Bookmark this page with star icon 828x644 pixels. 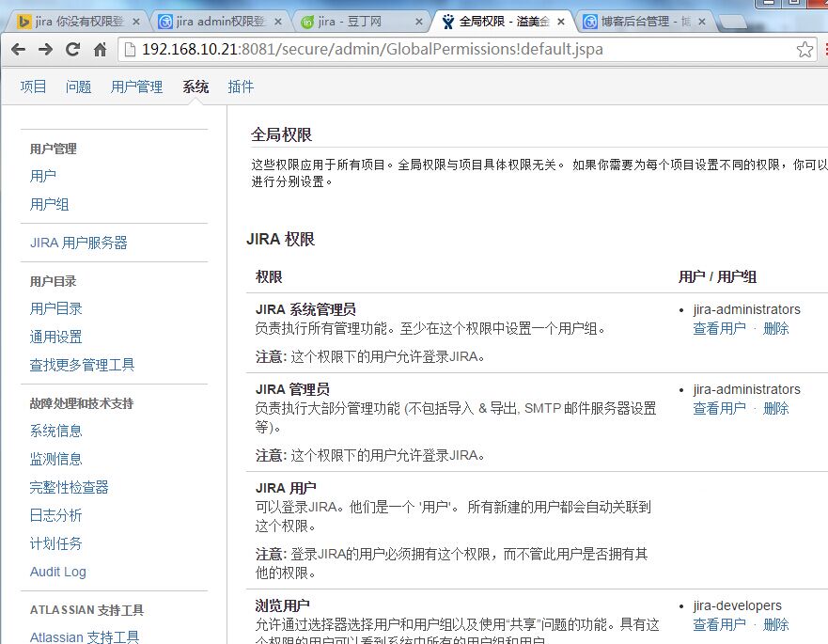tap(805, 50)
